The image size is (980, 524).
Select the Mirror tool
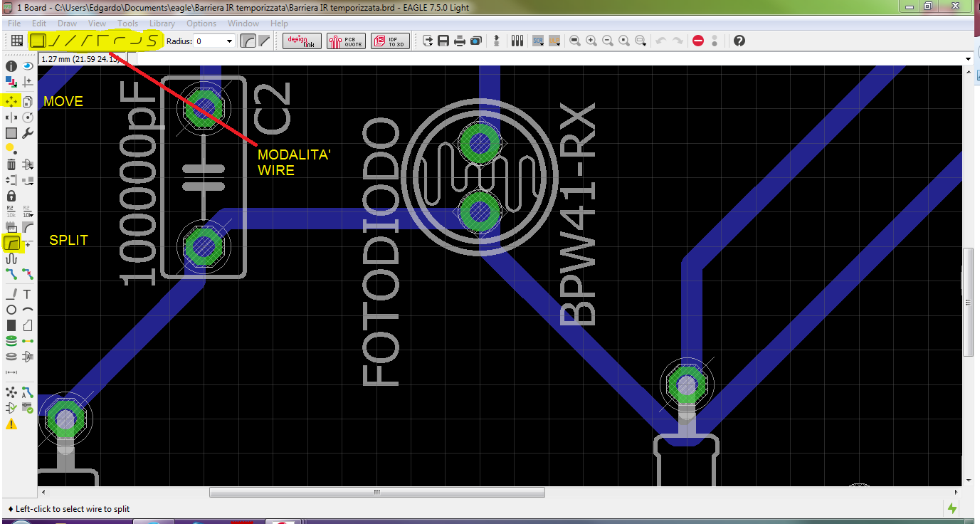pyautogui.click(x=11, y=117)
